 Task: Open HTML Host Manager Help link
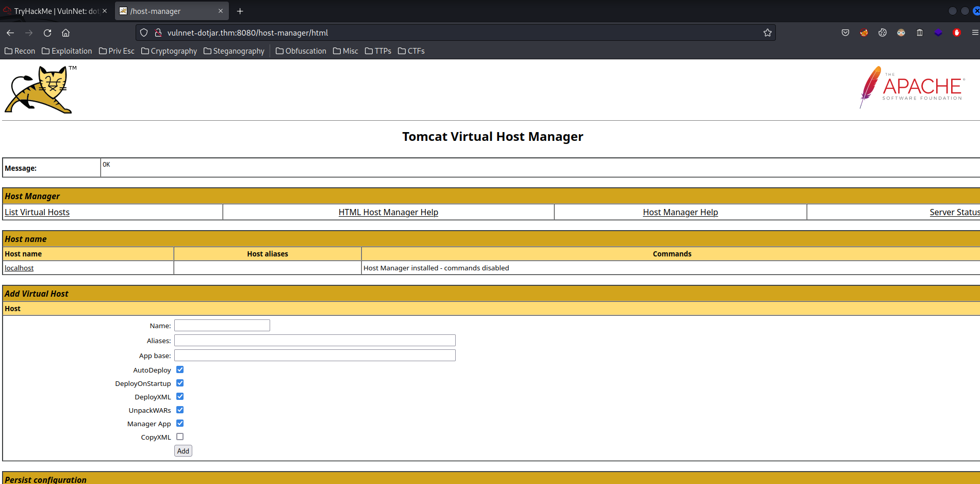(388, 212)
